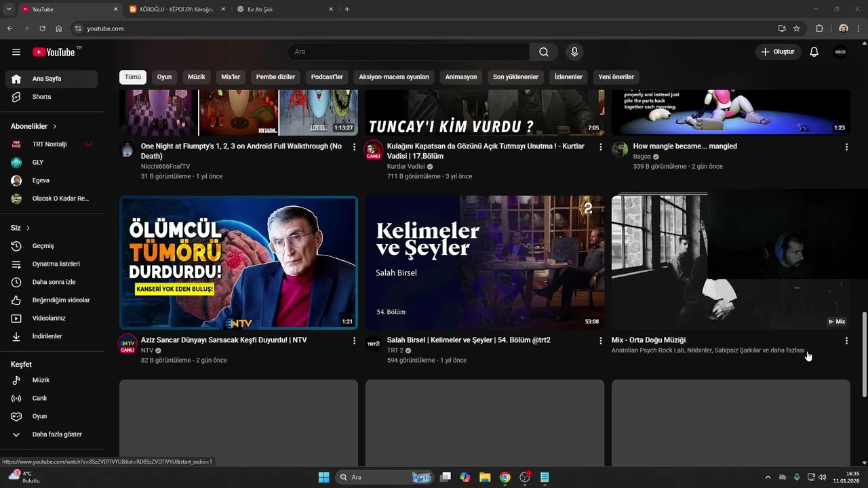Expand the Abonelikler section
Image resolution: width=868 pixels, height=488 pixels.
click(34, 126)
